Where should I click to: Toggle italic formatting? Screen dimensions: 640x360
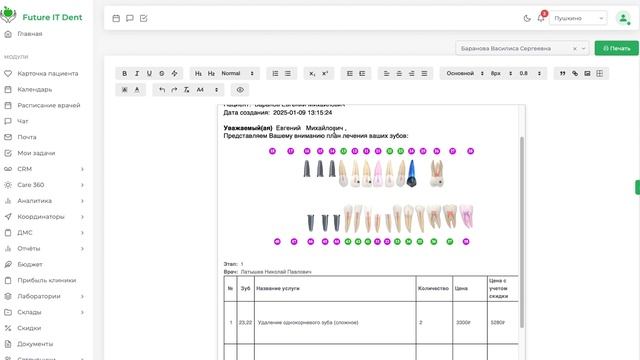137,73
